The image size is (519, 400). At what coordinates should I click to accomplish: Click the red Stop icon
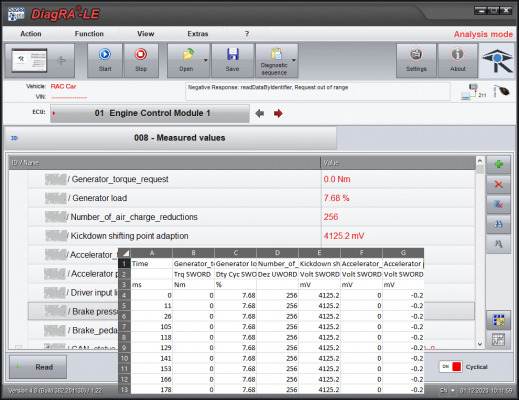(141, 54)
